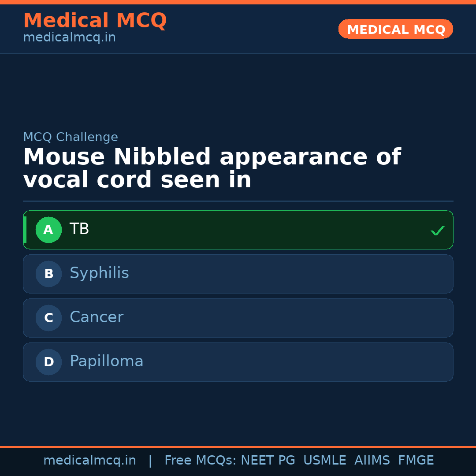Open the medicalmcq.in footer link

(90, 460)
